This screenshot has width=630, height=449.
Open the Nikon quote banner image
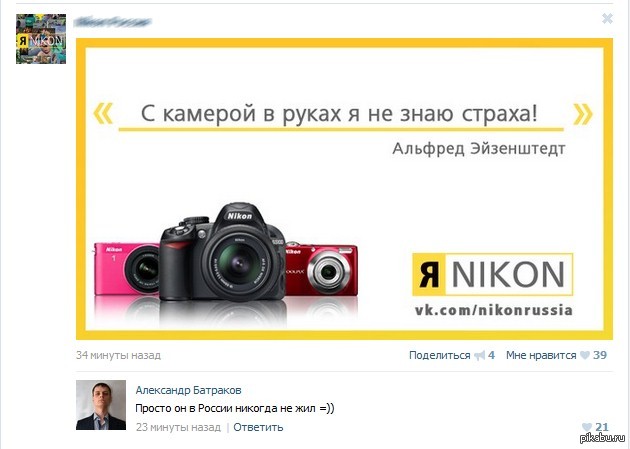tap(344, 189)
